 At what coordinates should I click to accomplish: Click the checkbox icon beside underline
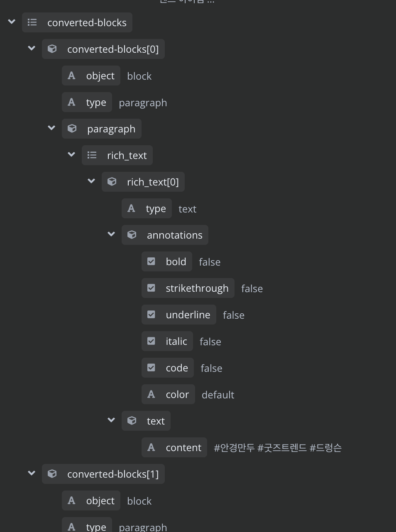pos(152,315)
